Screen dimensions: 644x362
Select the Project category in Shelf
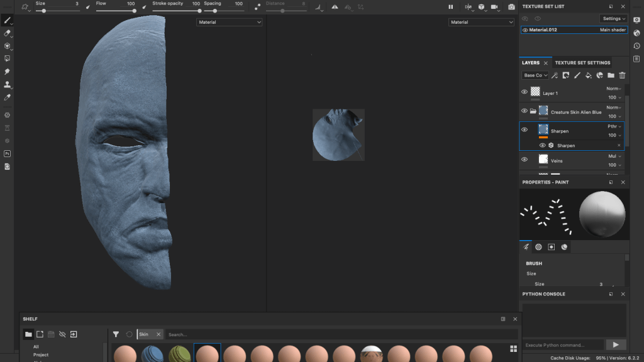click(x=41, y=354)
